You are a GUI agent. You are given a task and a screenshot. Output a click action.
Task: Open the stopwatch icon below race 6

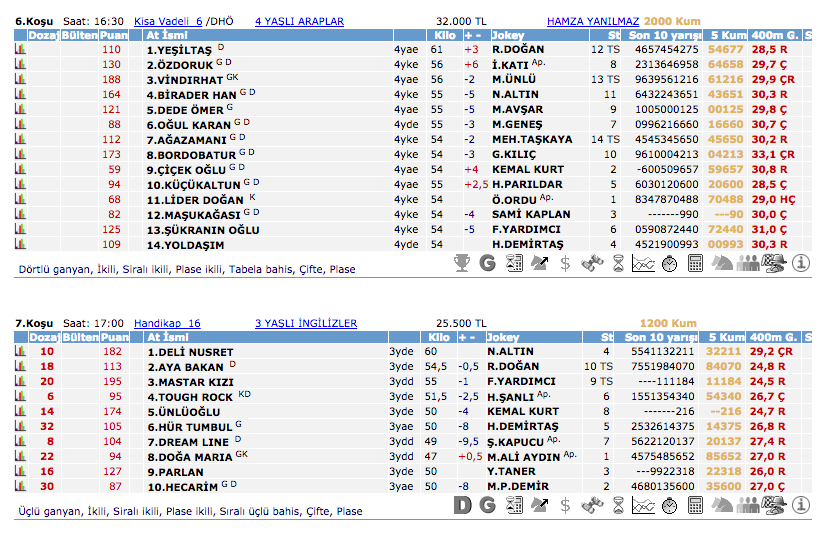(670, 263)
